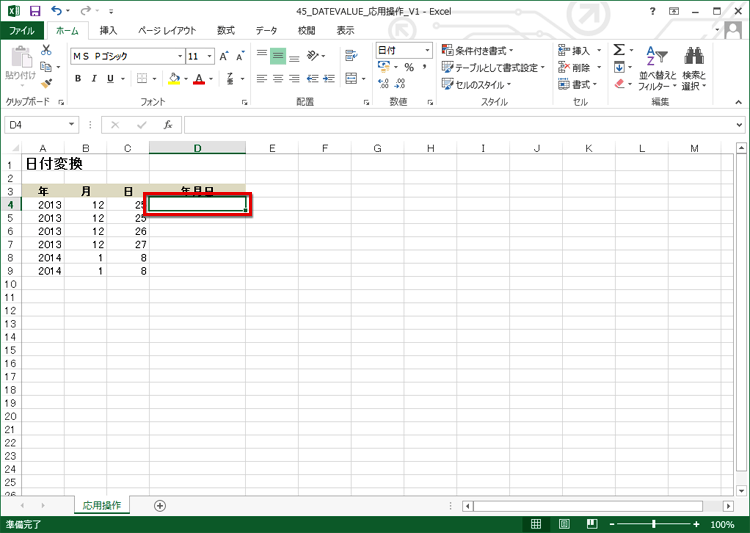750x533 pixels.
Task: Expand the formula bar with chevron
Action: click(739, 125)
